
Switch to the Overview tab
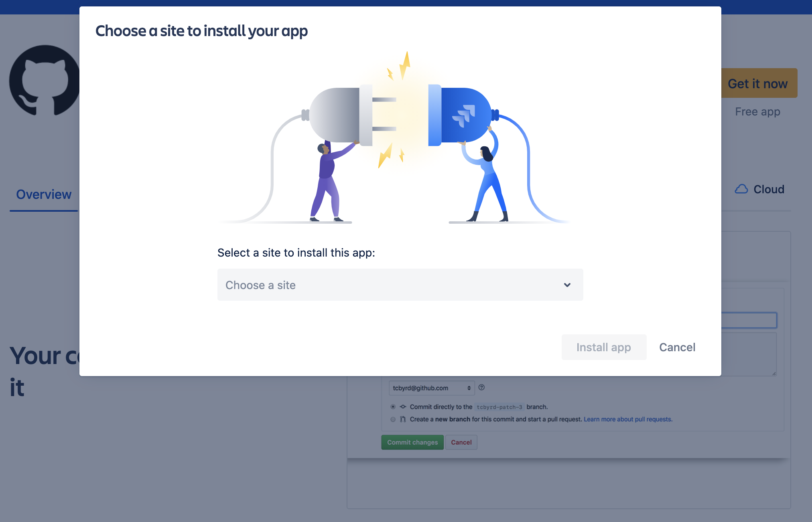tap(44, 194)
